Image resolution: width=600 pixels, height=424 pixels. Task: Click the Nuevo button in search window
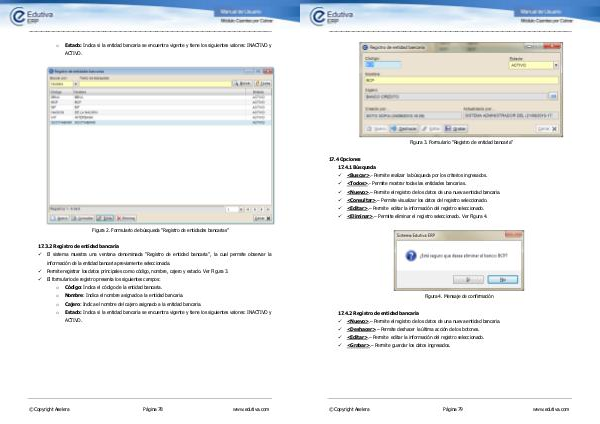coord(61,216)
